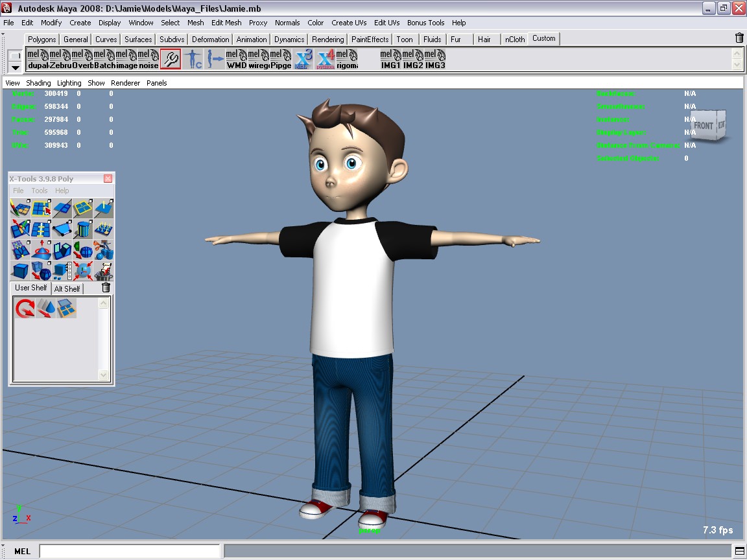Click X-Tools cylinder edge loop icon

83,229
